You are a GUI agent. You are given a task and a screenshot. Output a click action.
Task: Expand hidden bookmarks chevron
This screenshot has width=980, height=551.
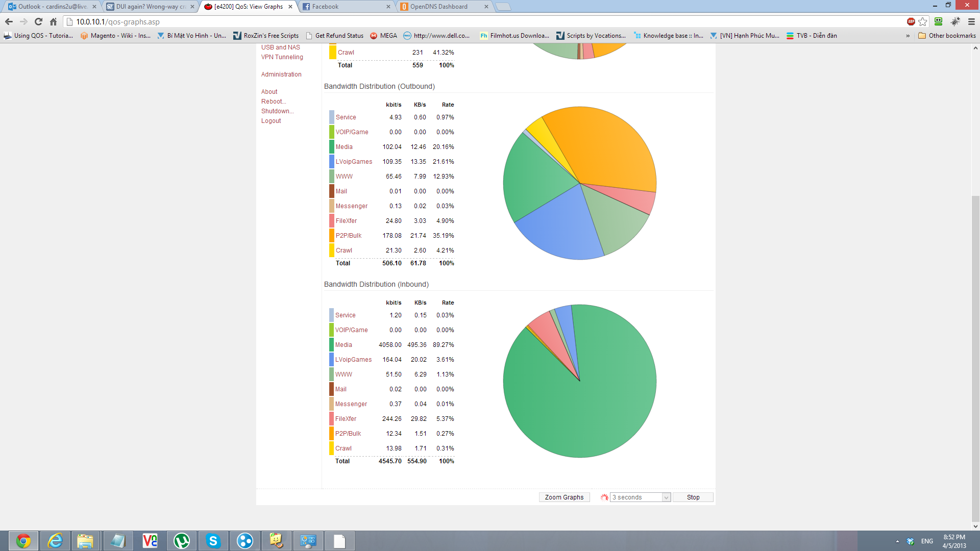[x=908, y=36]
